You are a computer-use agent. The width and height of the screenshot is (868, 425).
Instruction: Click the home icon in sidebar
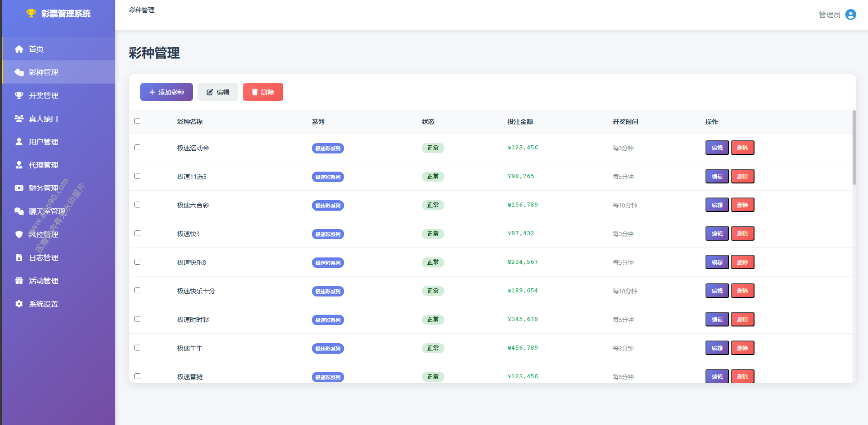[19, 49]
